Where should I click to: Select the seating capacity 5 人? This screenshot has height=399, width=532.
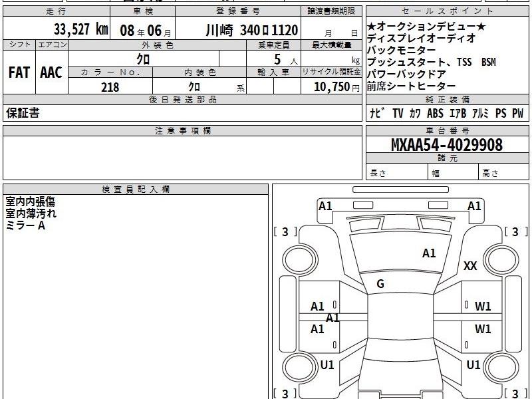click(x=286, y=60)
